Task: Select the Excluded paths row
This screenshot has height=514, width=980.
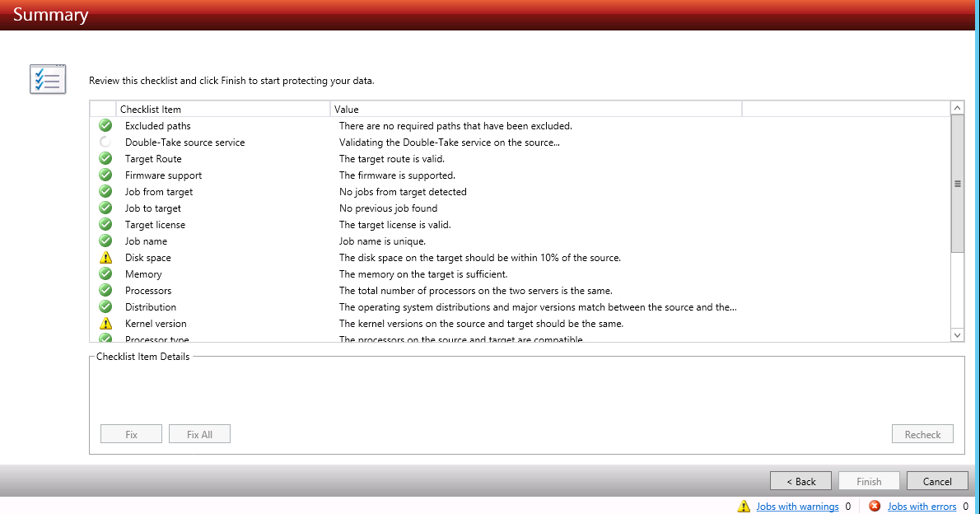Action: point(520,126)
